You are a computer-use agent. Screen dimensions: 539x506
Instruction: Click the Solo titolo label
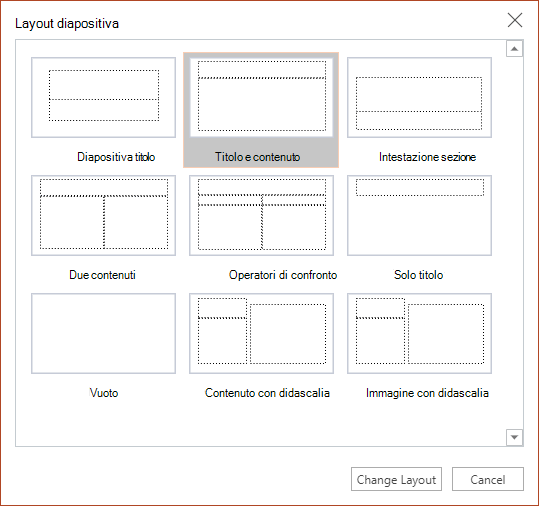(418, 275)
